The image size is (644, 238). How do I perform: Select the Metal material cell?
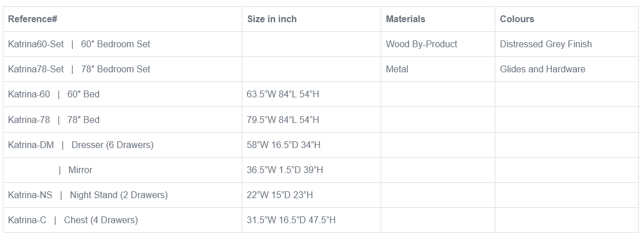(x=397, y=69)
